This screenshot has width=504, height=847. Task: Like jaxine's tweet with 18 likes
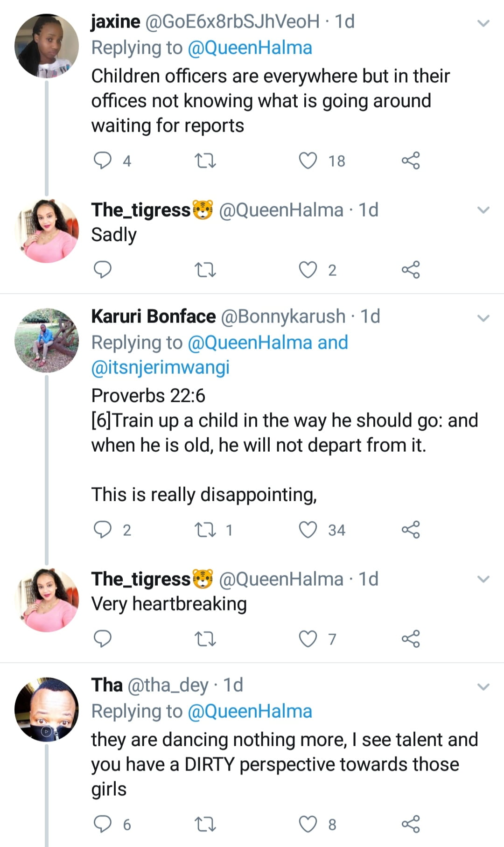308,161
